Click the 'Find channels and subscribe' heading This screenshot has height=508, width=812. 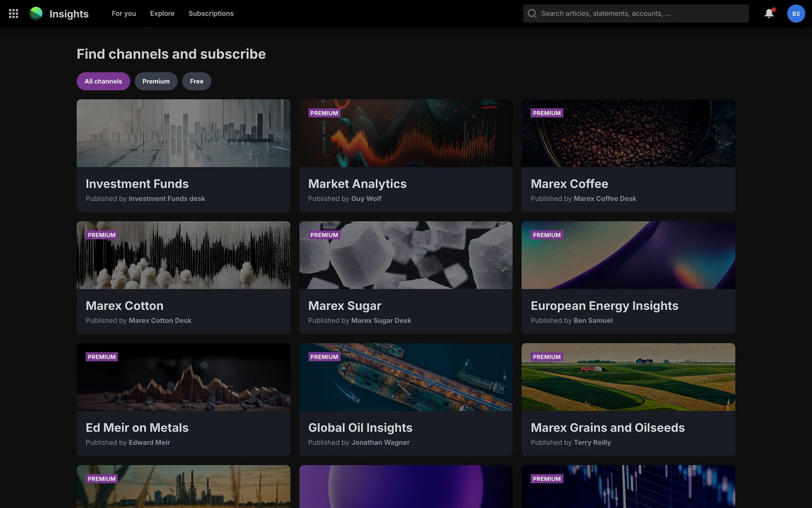pyautogui.click(x=171, y=54)
